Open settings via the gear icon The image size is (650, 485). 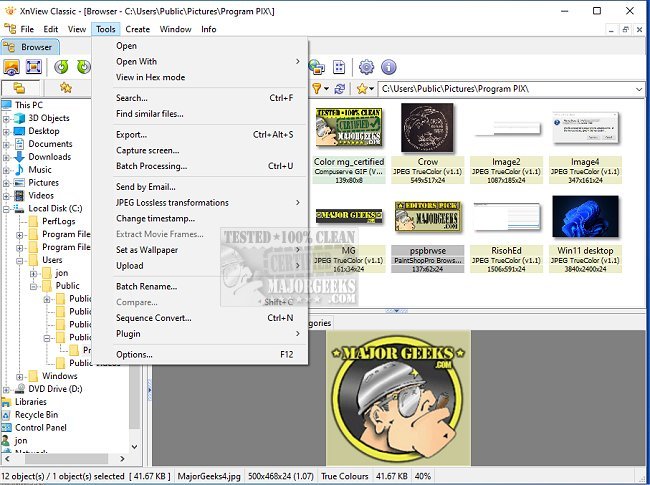coord(367,67)
